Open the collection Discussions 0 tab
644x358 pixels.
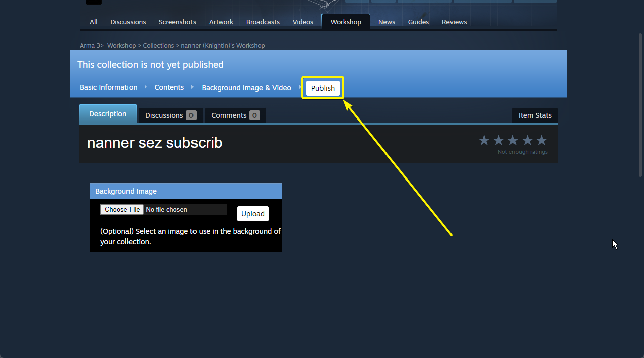[x=170, y=115]
